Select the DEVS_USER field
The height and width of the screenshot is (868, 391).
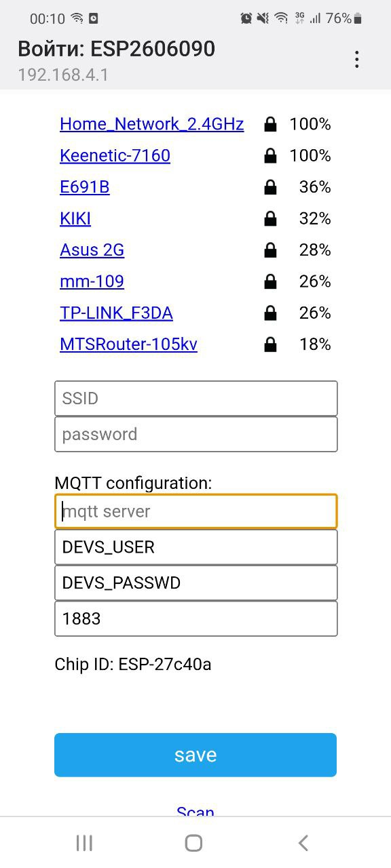point(195,547)
